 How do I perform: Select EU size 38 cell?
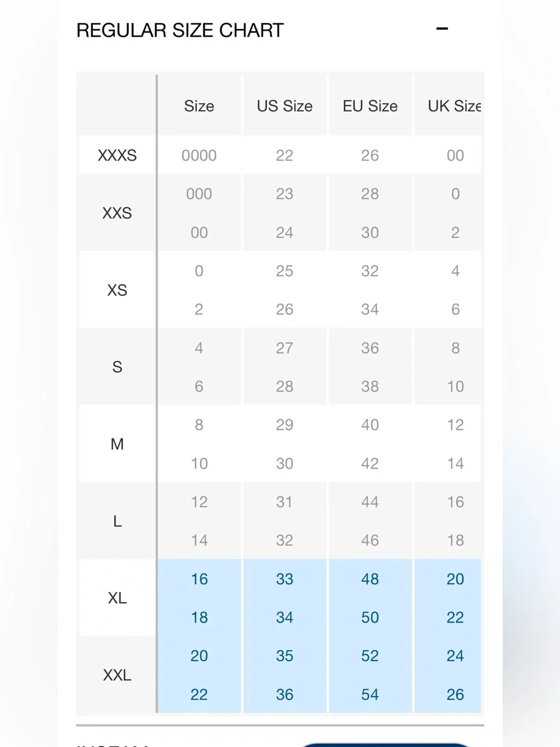click(370, 386)
